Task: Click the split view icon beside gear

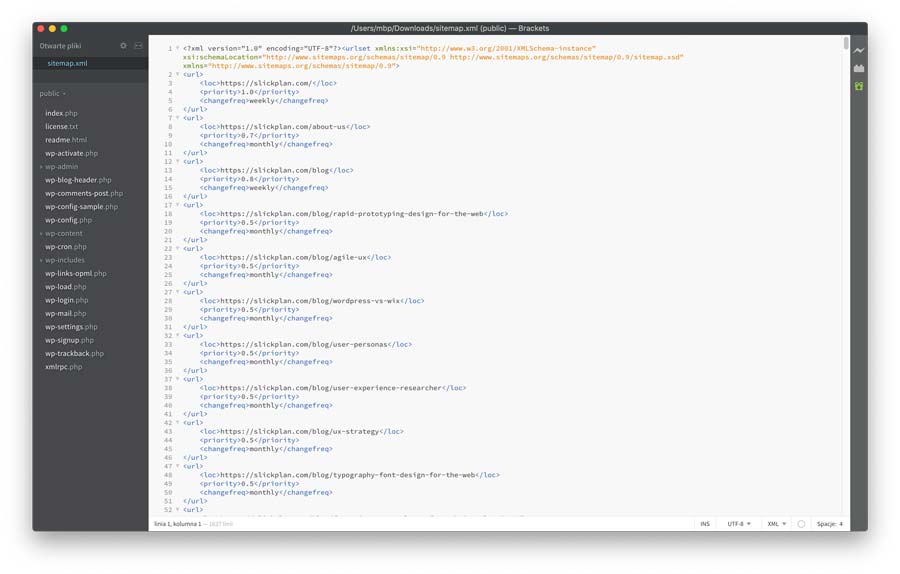Action: [138, 45]
